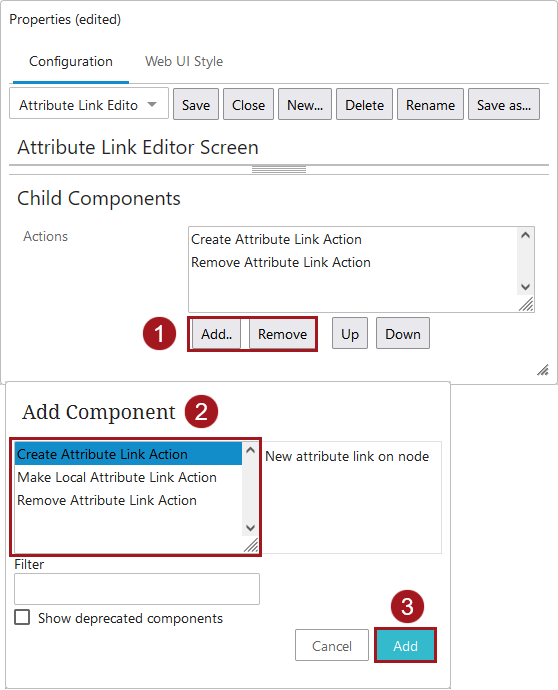Choose Remove Attribute Link Action in Add Component
Screen dimensions: 558x690
[x=128, y=500]
